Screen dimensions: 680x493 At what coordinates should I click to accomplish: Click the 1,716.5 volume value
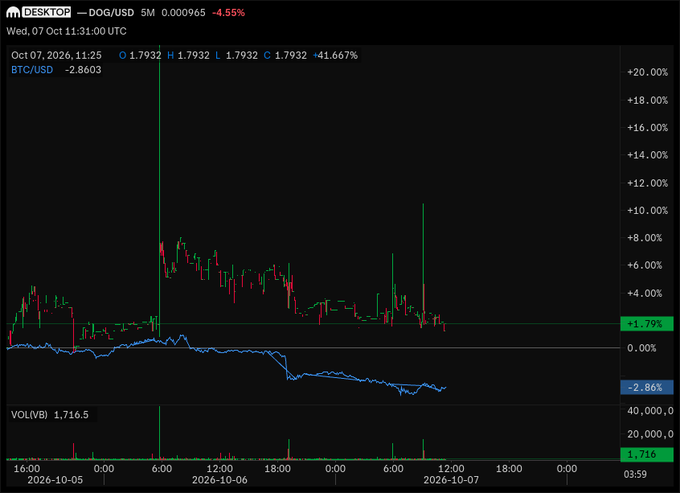click(x=71, y=415)
